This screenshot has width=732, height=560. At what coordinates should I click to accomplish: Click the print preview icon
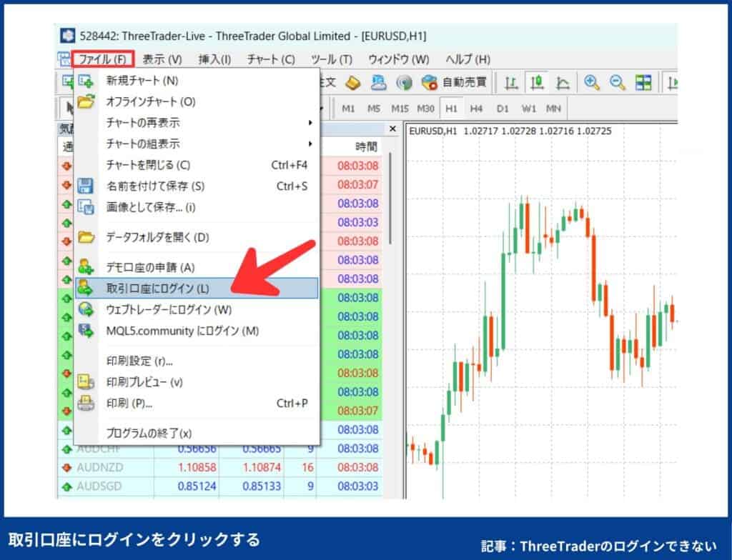(86, 381)
